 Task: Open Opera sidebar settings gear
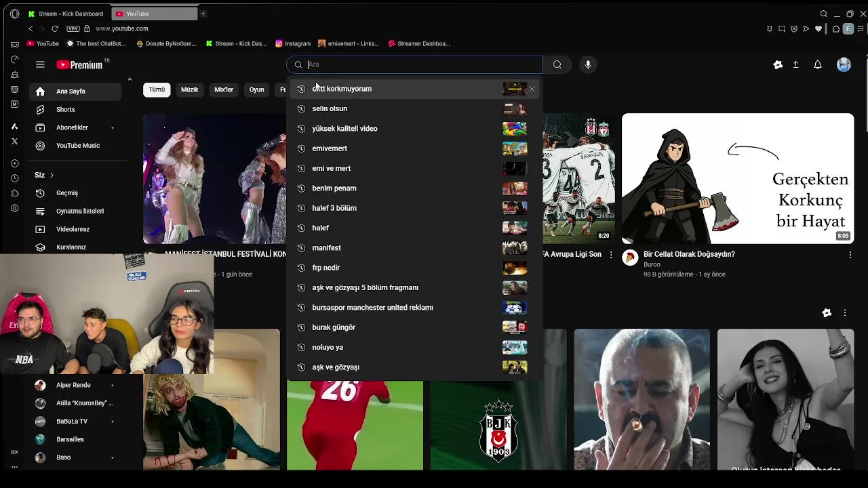tap(15, 208)
